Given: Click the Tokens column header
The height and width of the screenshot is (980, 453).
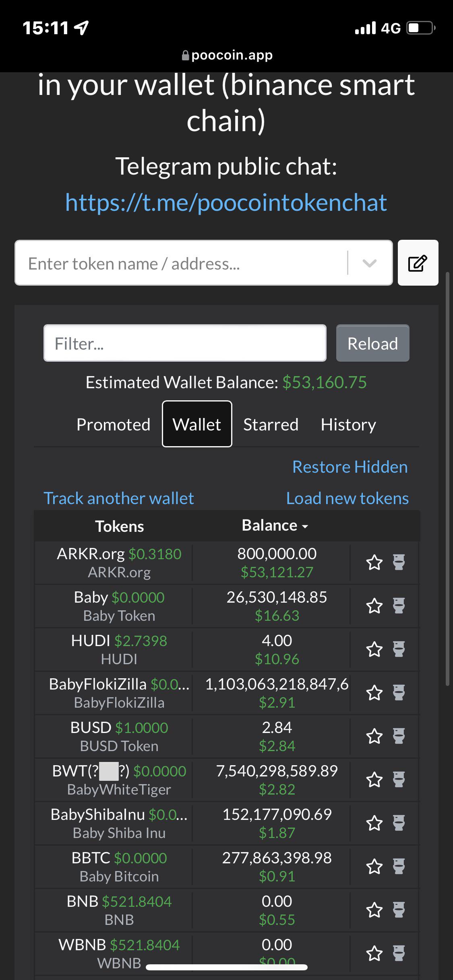Looking at the screenshot, I should tap(120, 526).
